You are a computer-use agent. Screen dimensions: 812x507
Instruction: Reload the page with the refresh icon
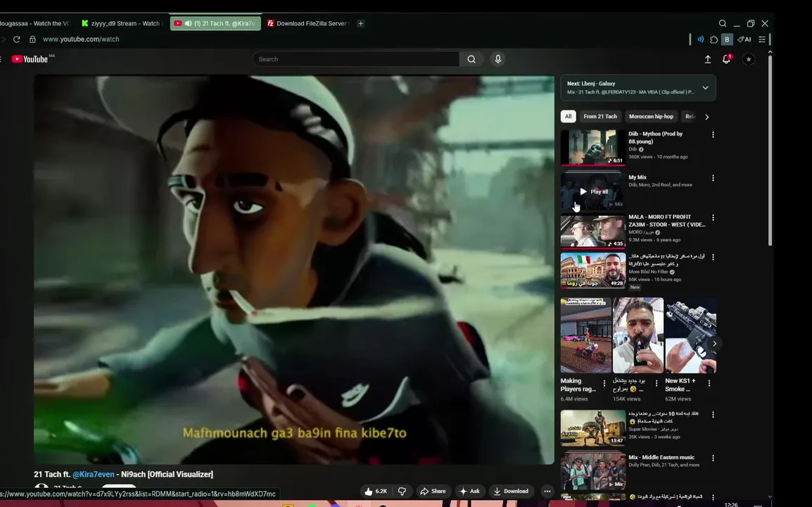(17, 39)
